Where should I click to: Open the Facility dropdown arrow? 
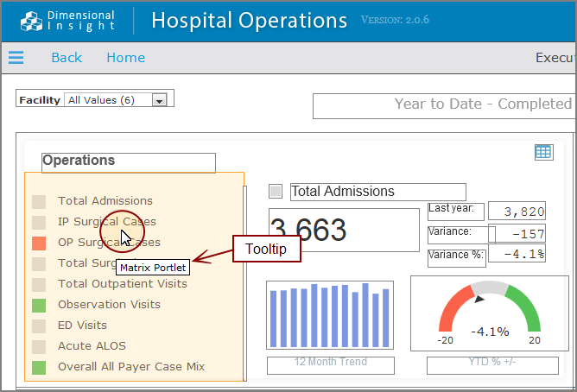click(x=159, y=100)
